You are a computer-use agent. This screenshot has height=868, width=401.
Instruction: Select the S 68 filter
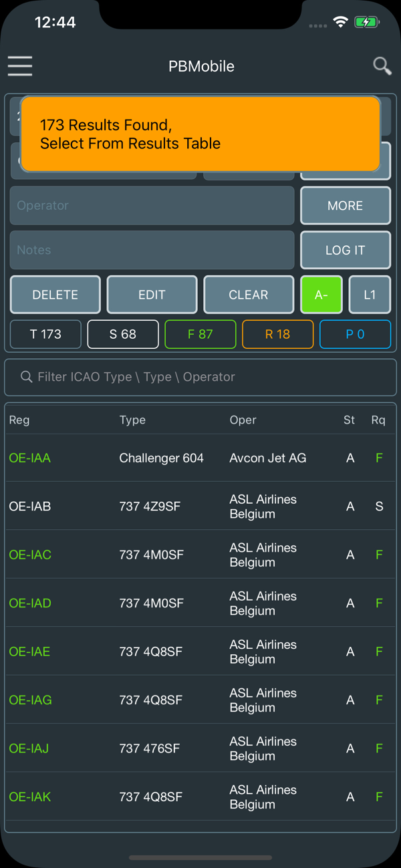123,334
